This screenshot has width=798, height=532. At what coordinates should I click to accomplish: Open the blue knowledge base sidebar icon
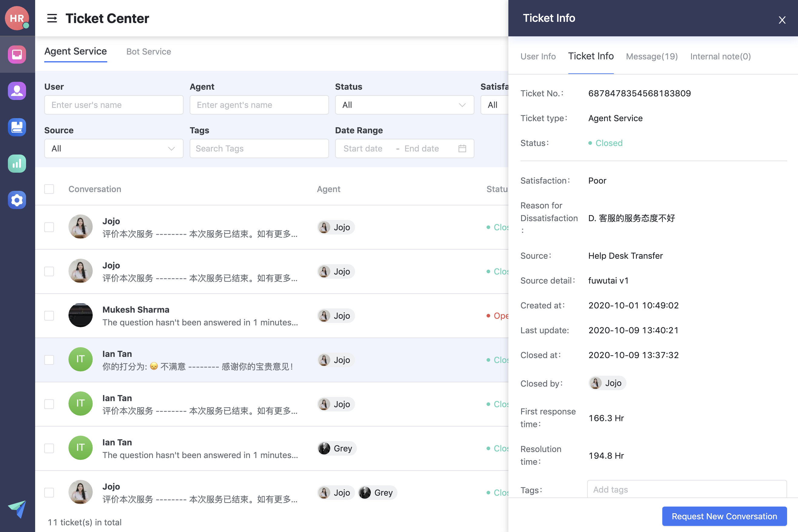(x=17, y=127)
